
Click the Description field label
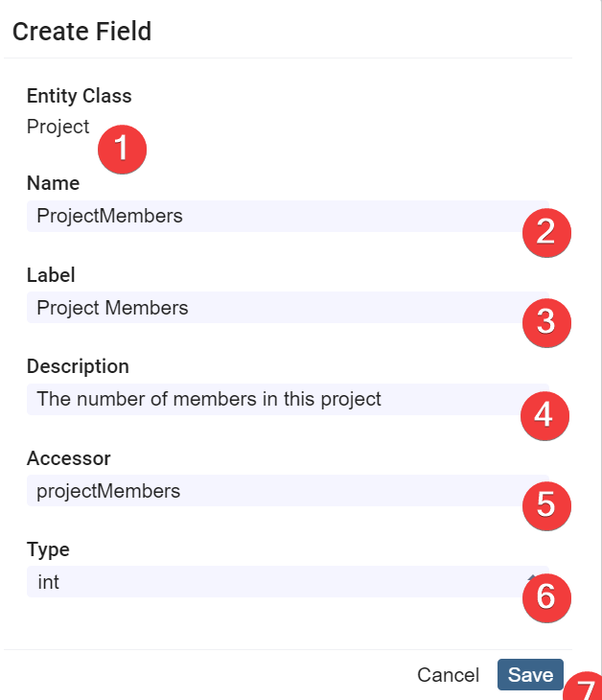coord(78,366)
